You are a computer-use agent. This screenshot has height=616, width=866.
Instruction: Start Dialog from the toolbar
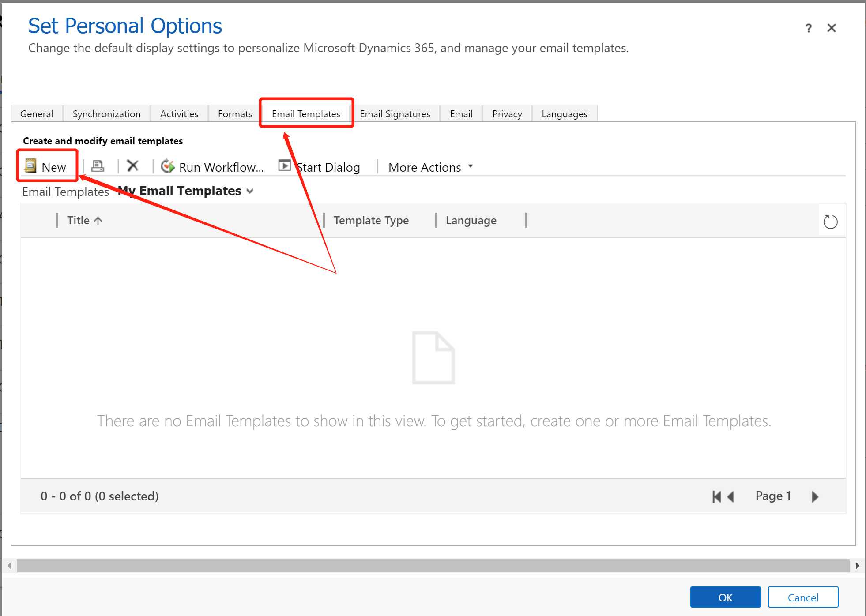coord(319,167)
